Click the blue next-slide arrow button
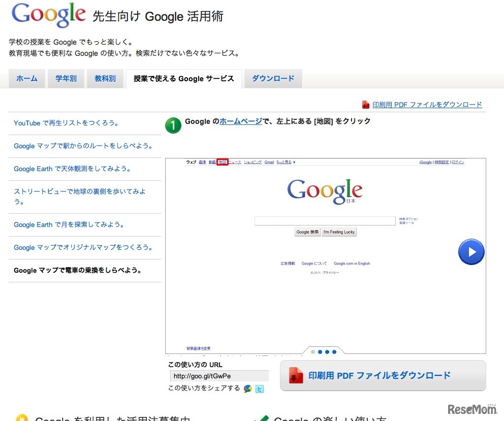 coord(471,252)
